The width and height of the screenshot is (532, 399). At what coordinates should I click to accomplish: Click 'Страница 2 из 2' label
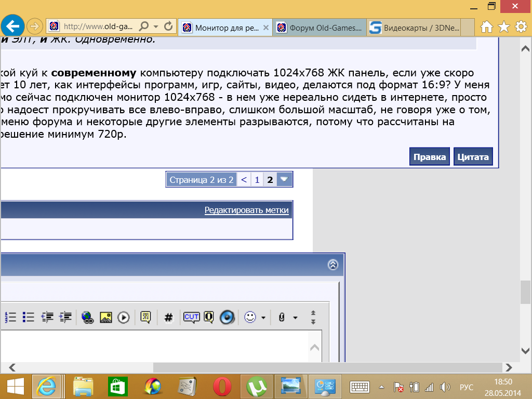click(202, 179)
